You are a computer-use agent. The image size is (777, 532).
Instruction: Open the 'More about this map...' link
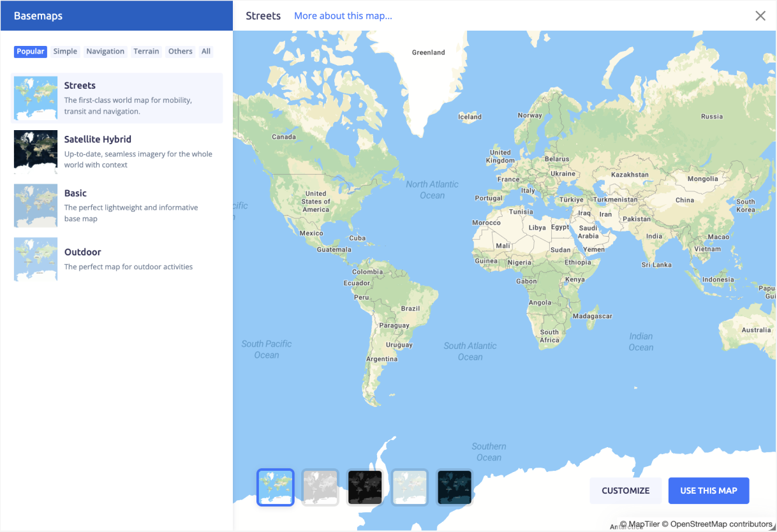[343, 16]
